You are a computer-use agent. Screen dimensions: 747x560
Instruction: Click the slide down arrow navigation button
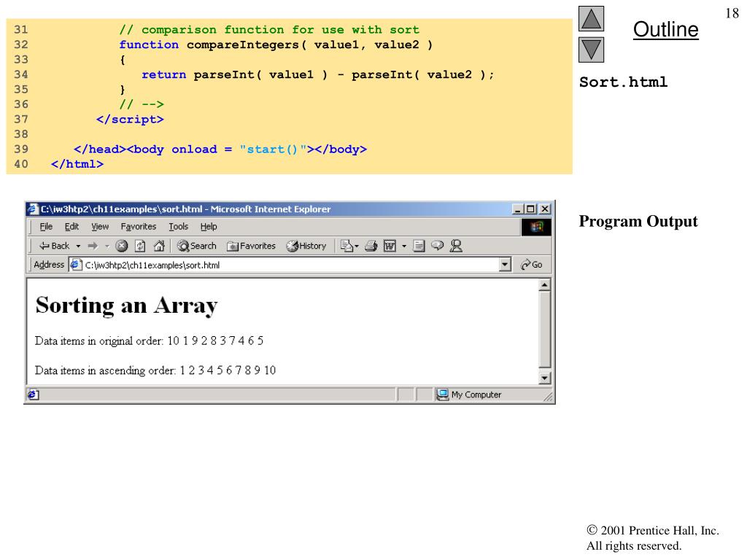click(591, 50)
